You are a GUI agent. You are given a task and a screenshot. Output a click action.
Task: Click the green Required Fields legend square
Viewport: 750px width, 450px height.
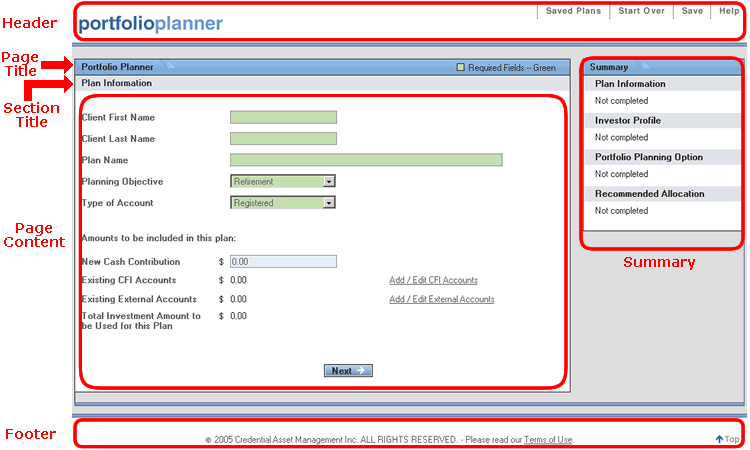tap(460, 68)
